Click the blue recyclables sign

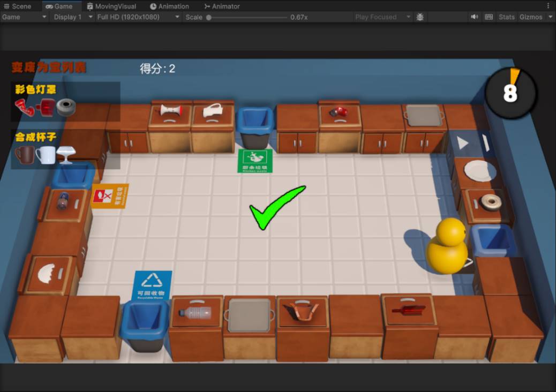pos(152,285)
